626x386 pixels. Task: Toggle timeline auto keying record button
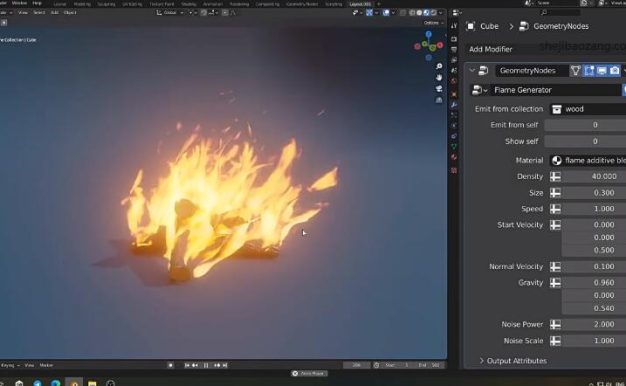pos(170,365)
